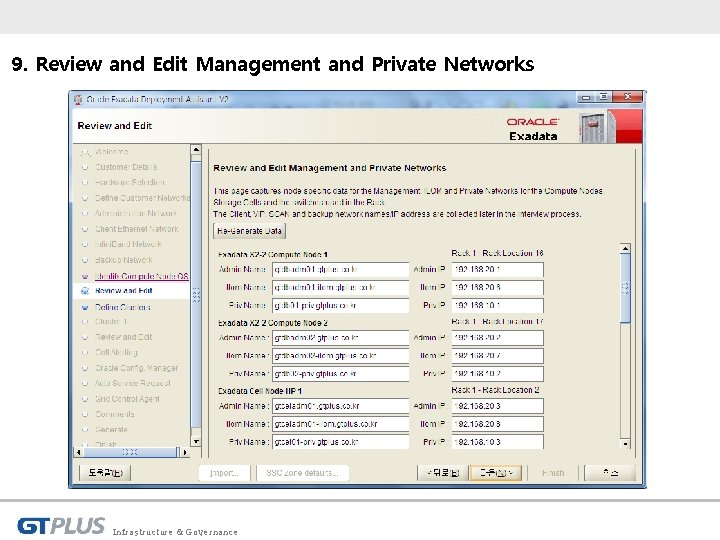Click sidebar scroll up arrow

196,150
